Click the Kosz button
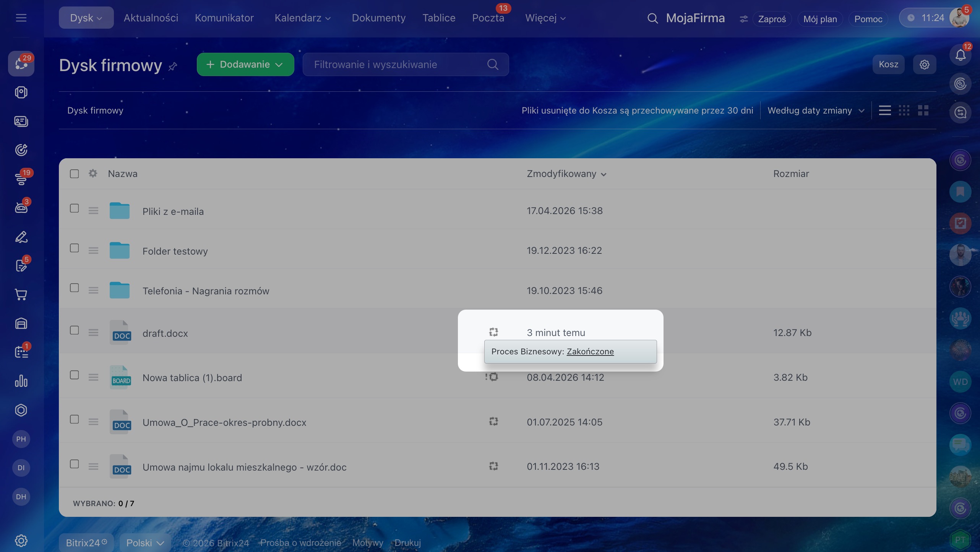Screen dimensions: 980x552 tap(888, 64)
